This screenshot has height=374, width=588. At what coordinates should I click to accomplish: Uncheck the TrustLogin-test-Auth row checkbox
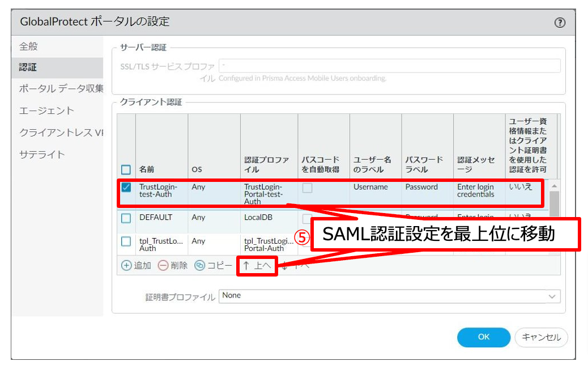[x=126, y=187]
